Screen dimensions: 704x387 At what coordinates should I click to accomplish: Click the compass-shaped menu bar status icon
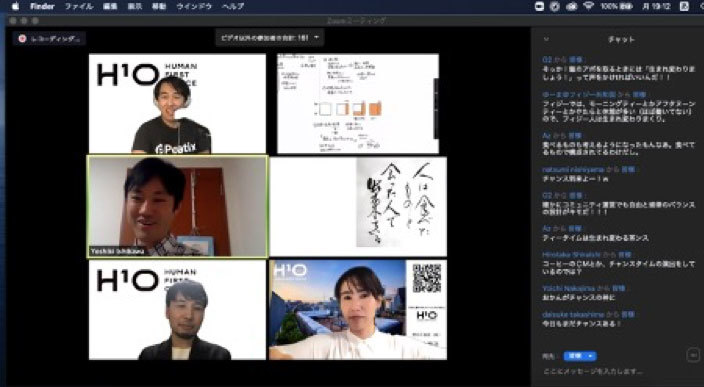[x=555, y=6]
